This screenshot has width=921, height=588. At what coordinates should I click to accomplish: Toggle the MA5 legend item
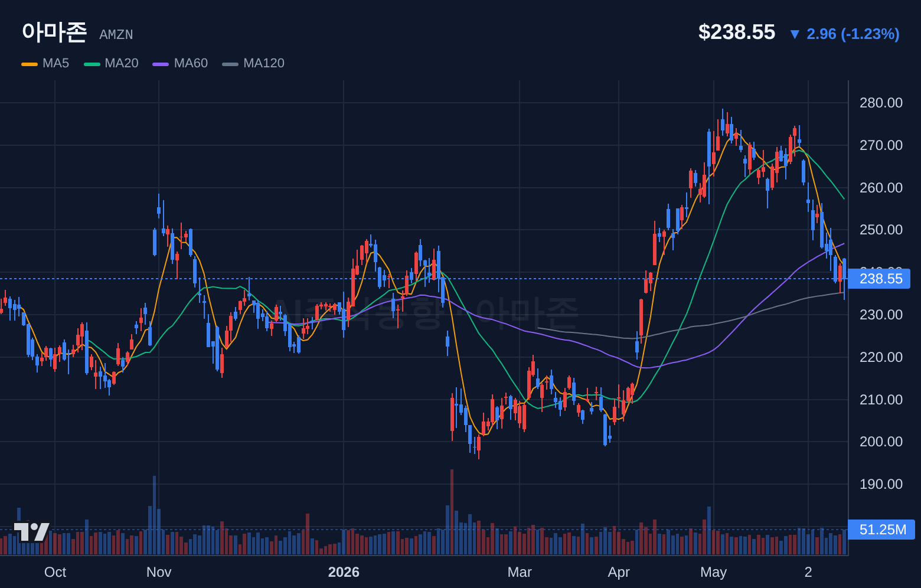(x=45, y=63)
